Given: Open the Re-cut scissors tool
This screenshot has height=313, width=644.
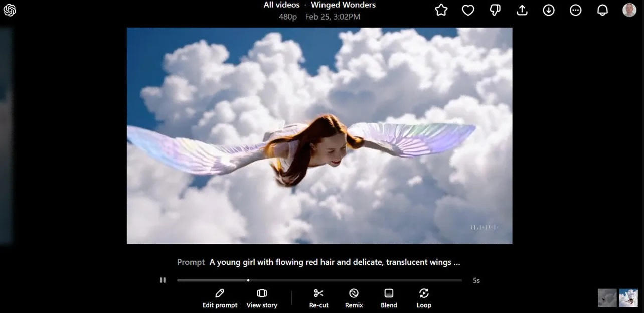Looking at the screenshot, I should (x=318, y=298).
